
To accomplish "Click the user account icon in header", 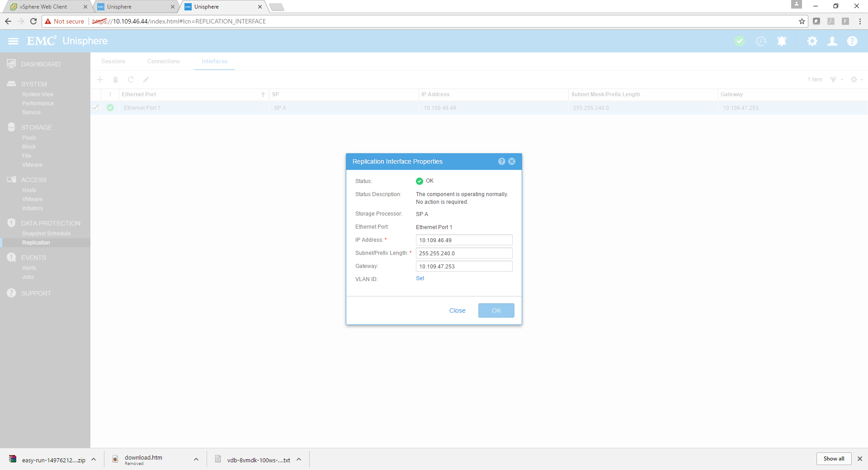I will point(832,41).
